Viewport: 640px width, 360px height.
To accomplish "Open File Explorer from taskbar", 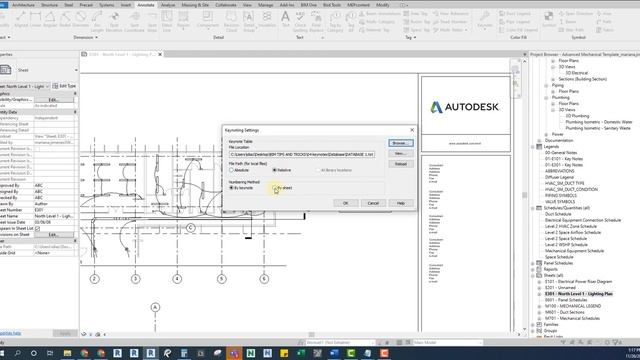I will [67, 353].
